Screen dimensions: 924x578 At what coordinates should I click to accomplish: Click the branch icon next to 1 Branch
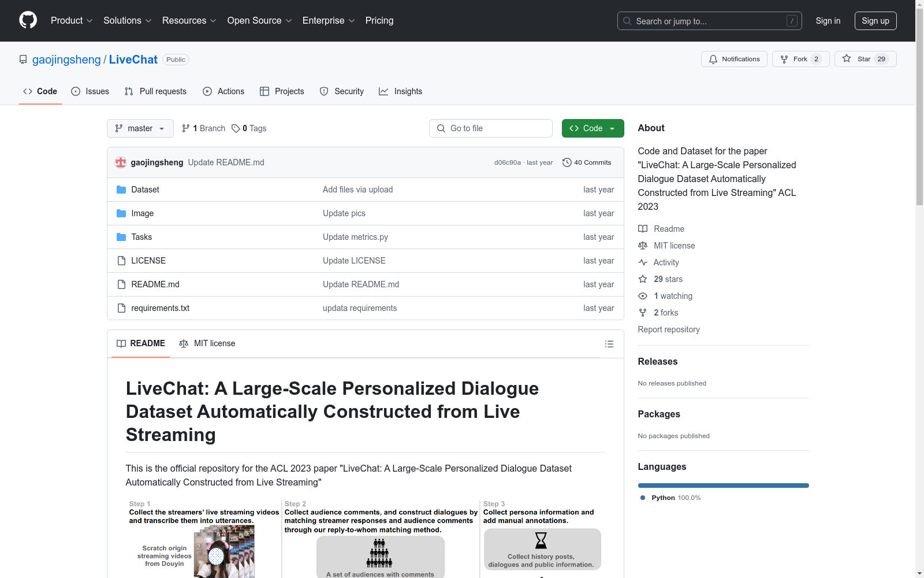pos(186,128)
